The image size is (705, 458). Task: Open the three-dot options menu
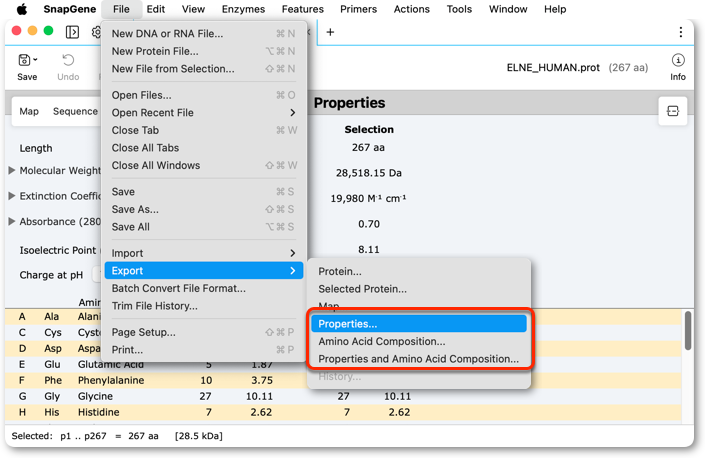pyautogui.click(x=680, y=32)
